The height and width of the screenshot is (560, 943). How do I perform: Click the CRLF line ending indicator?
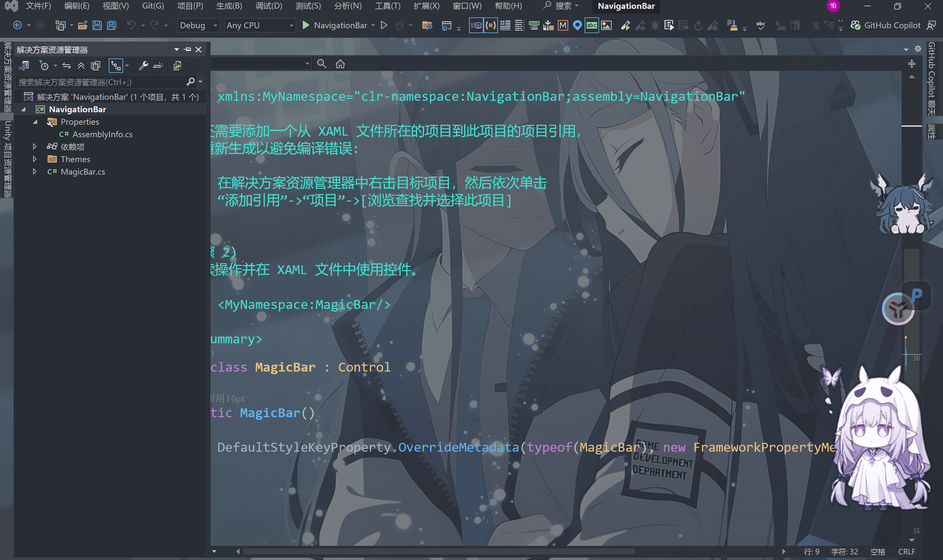[x=907, y=551]
